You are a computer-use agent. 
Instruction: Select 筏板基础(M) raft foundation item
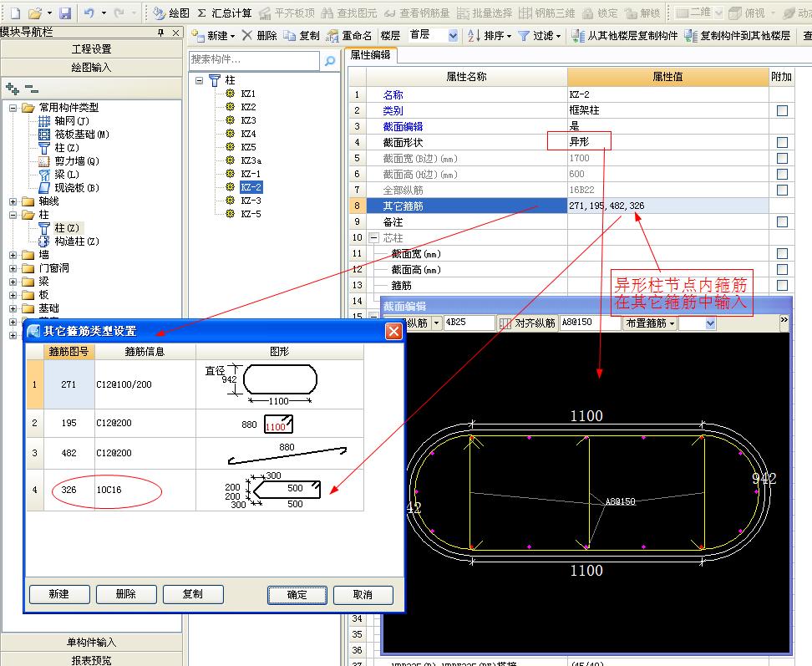[81, 135]
